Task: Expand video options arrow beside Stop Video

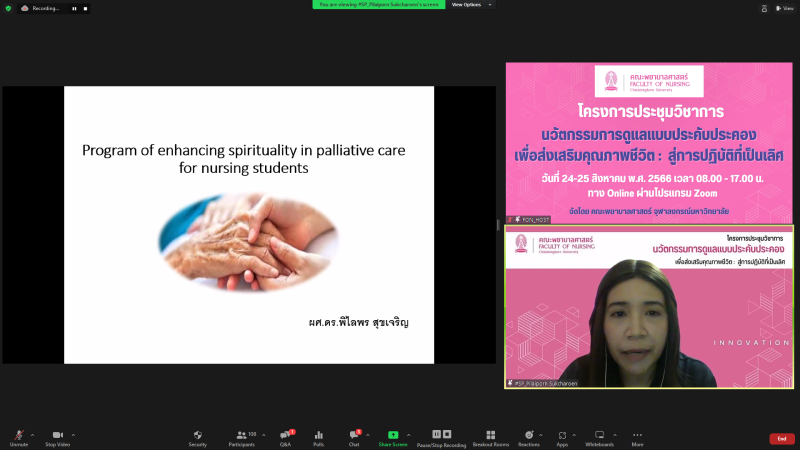Action: (x=74, y=434)
